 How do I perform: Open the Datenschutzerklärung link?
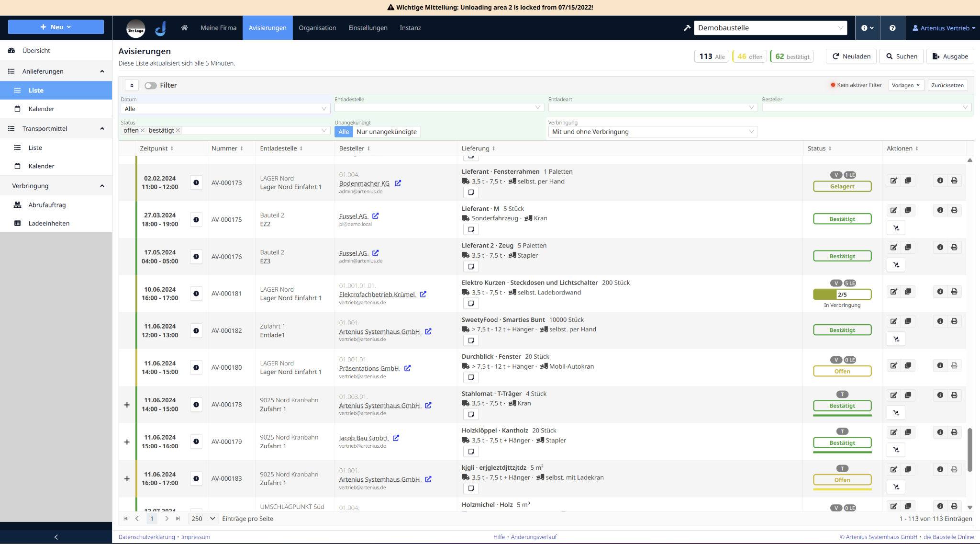[x=146, y=537]
